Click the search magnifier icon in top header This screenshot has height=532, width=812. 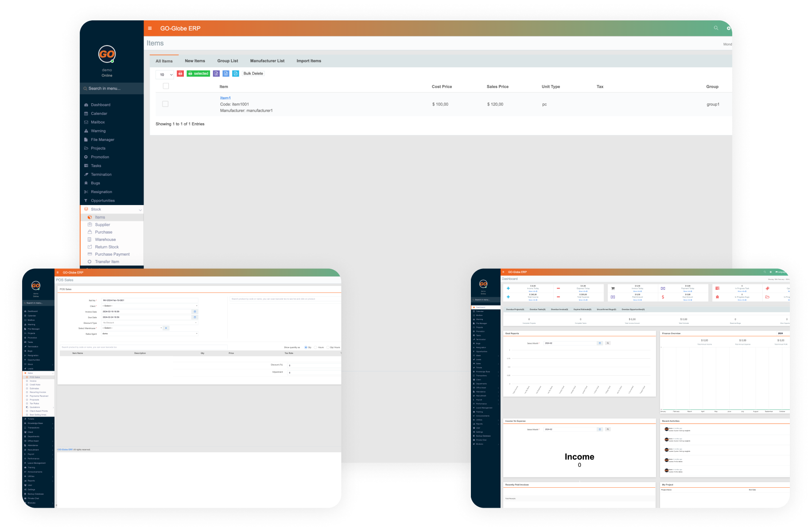pos(716,28)
